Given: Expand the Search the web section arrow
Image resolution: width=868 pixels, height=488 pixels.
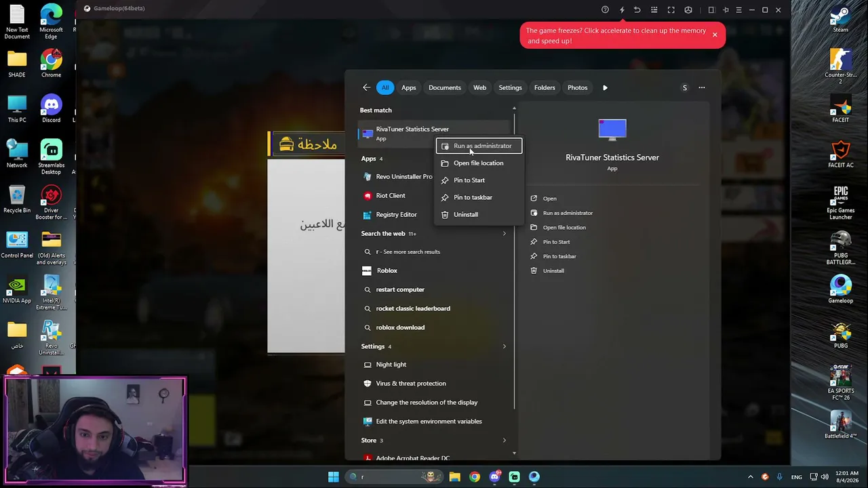Looking at the screenshot, I should (x=504, y=234).
